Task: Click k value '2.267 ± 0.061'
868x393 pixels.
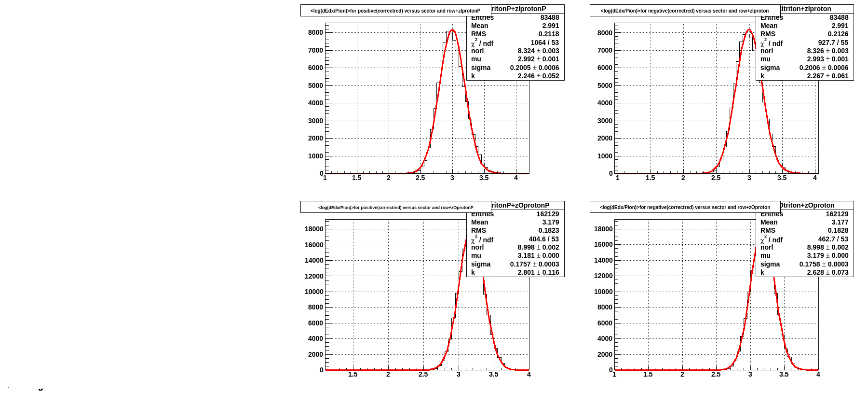Action: point(827,76)
